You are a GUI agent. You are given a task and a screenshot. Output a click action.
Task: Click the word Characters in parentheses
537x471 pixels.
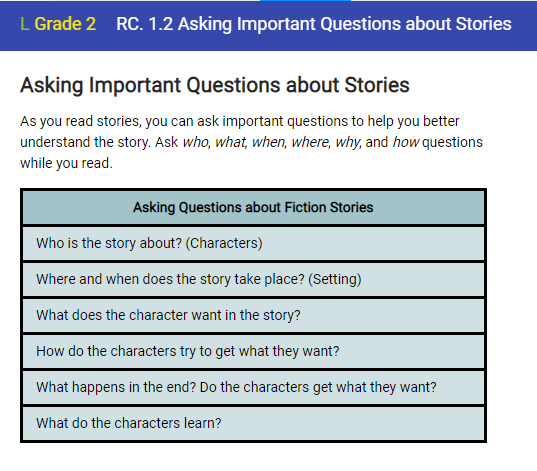click(224, 243)
